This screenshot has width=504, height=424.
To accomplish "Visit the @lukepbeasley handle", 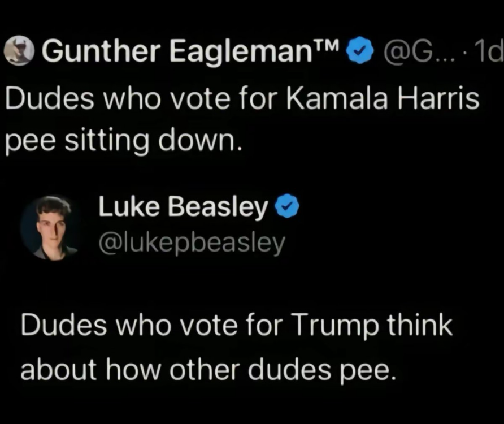I will click(192, 243).
